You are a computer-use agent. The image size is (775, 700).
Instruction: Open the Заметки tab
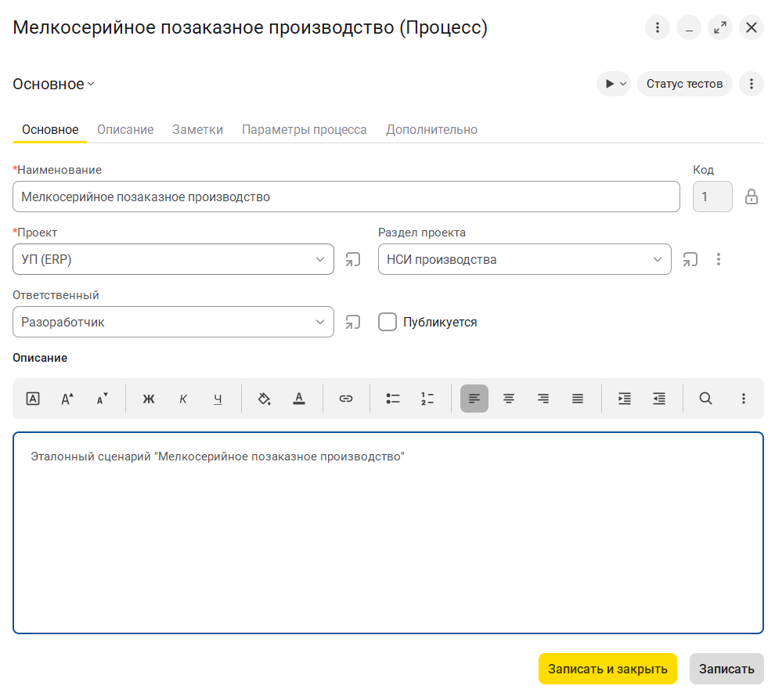[197, 129]
